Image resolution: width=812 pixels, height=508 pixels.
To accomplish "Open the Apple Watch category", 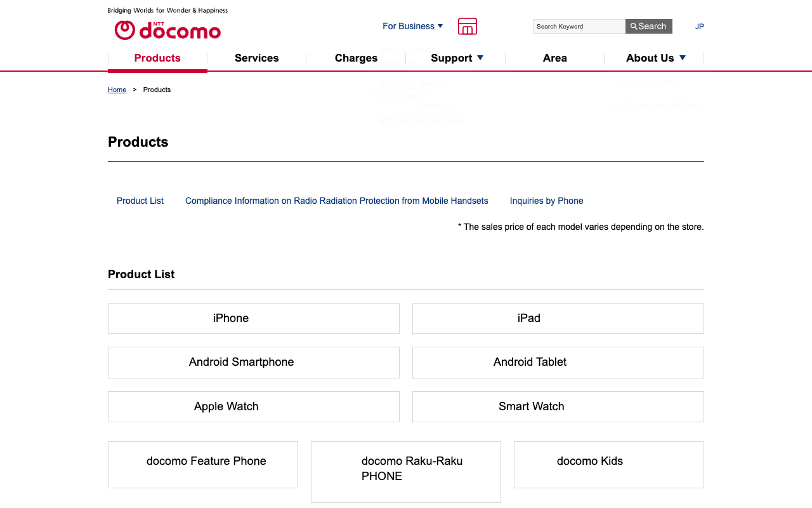I will click(253, 406).
